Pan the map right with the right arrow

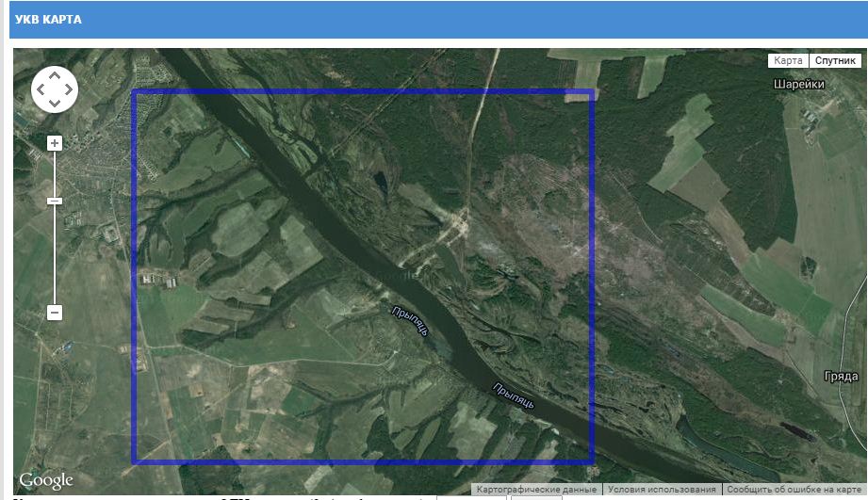[69, 89]
